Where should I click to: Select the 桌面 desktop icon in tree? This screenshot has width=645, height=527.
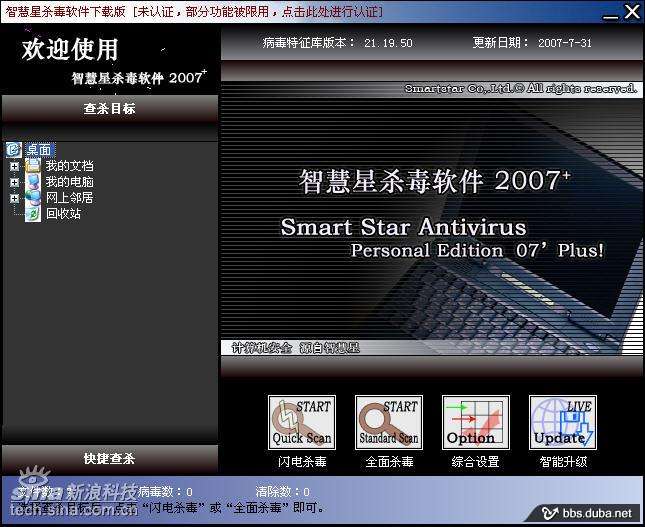[14, 149]
